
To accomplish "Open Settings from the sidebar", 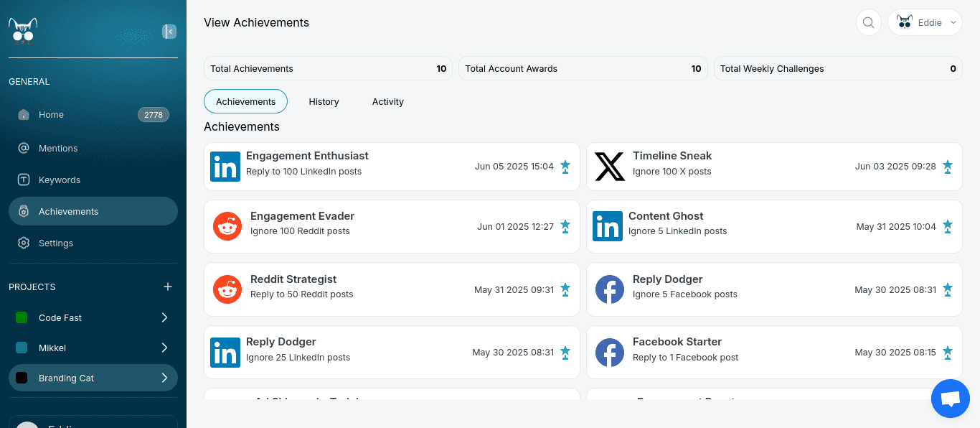I will [x=56, y=243].
